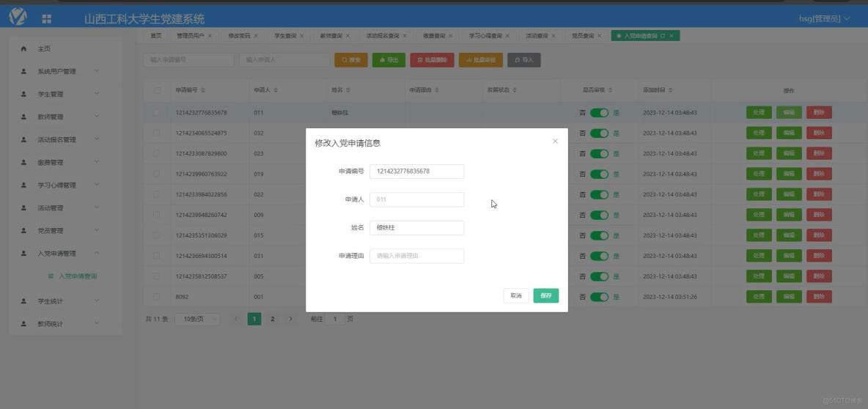Image resolution: width=868 pixels, height=409 pixels.
Task: Close the 活动查询 tab via its X
Action: point(553,35)
